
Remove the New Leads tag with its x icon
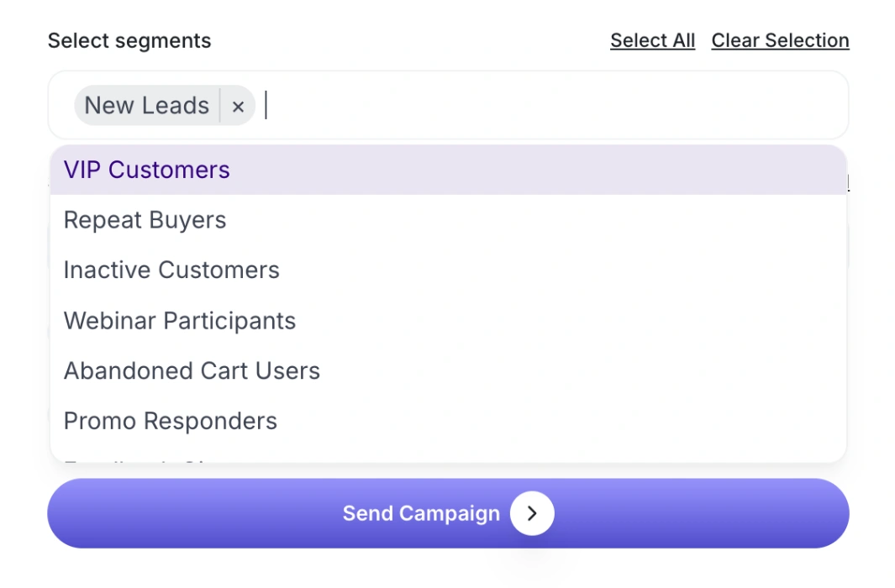(238, 106)
